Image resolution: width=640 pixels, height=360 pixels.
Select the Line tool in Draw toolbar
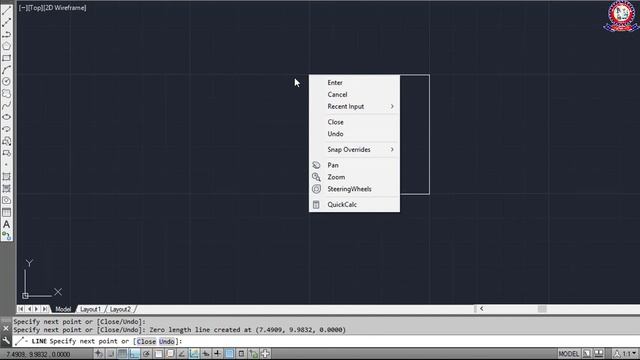pos(7,10)
